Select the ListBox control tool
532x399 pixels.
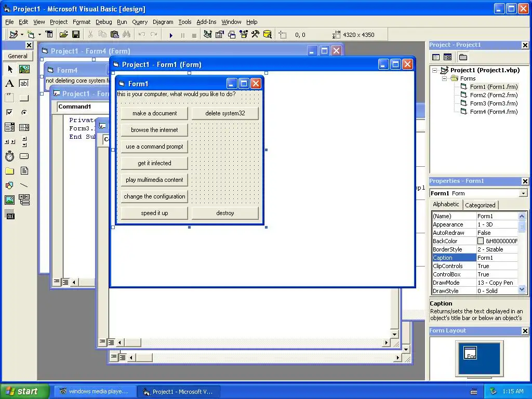pyautogui.click(x=24, y=127)
